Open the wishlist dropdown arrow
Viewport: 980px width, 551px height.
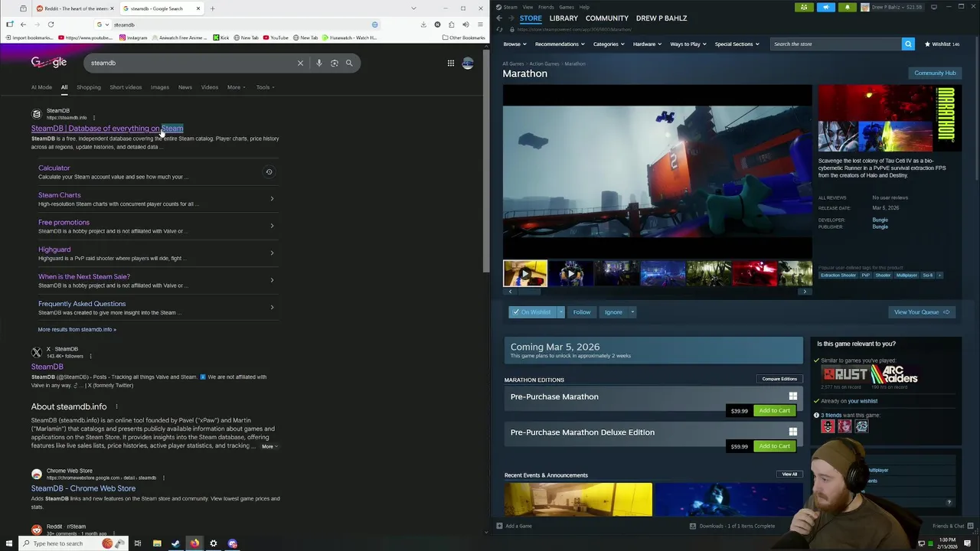[560, 312]
